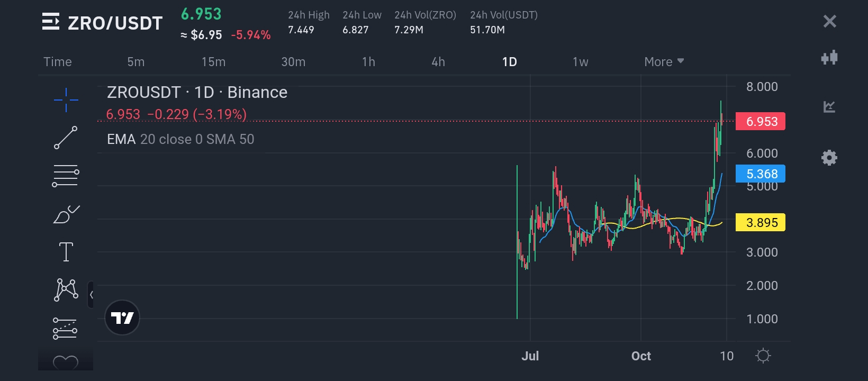Expand the More timeframes dropdown
Viewport: 868px width, 381px height.
(664, 62)
